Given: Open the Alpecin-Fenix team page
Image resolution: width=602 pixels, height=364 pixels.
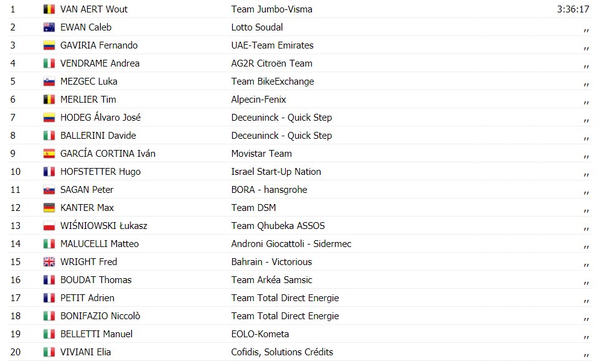Looking at the screenshot, I should (x=259, y=100).
